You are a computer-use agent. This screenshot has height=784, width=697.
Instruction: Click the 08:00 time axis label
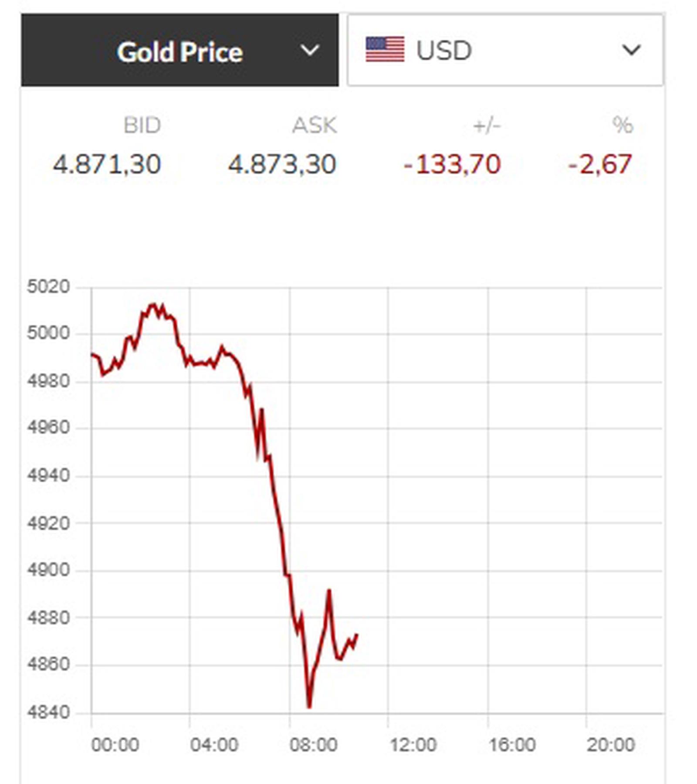(314, 745)
